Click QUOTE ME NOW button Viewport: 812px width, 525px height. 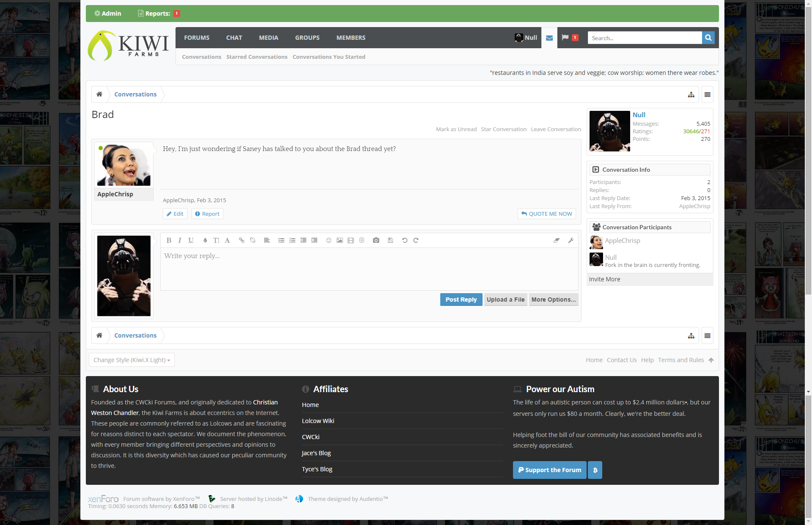pyautogui.click(x=547, y=214)
